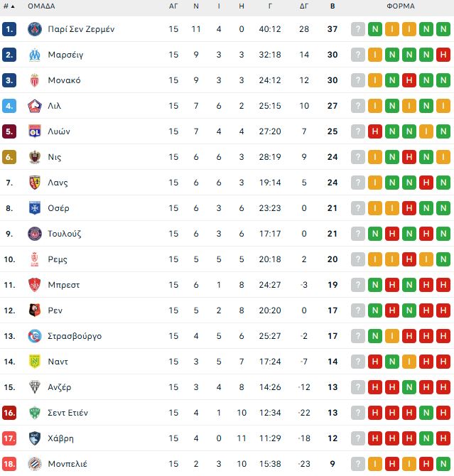Click the Nantes club crest icon
The image size is (454, 476).
click(x=34, y=362)
